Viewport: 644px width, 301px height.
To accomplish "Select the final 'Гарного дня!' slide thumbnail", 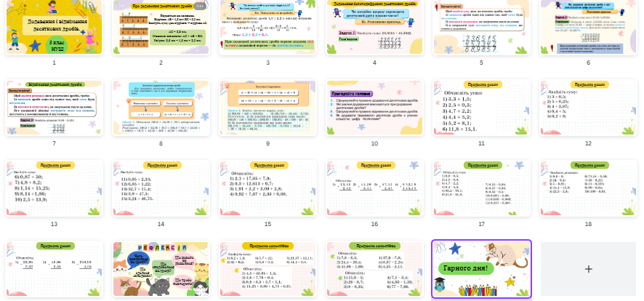I will [481, 269].
